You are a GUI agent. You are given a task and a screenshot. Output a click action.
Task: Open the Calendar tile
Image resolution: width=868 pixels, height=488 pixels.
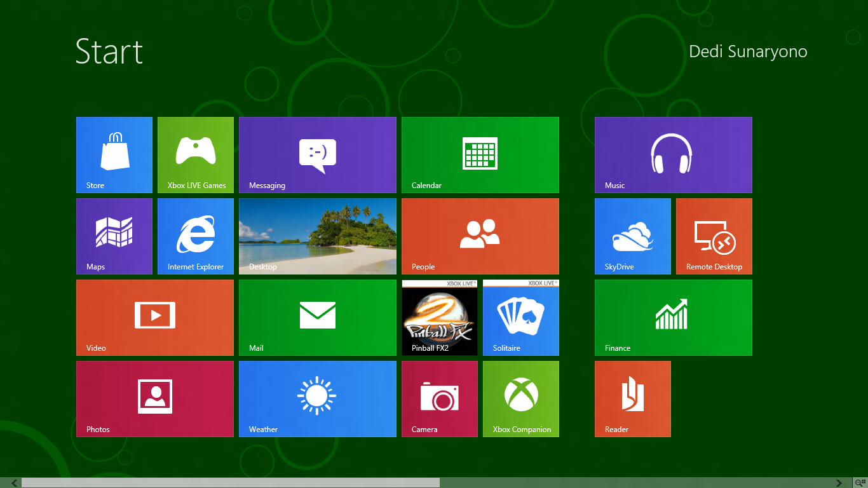pos(480,155)
